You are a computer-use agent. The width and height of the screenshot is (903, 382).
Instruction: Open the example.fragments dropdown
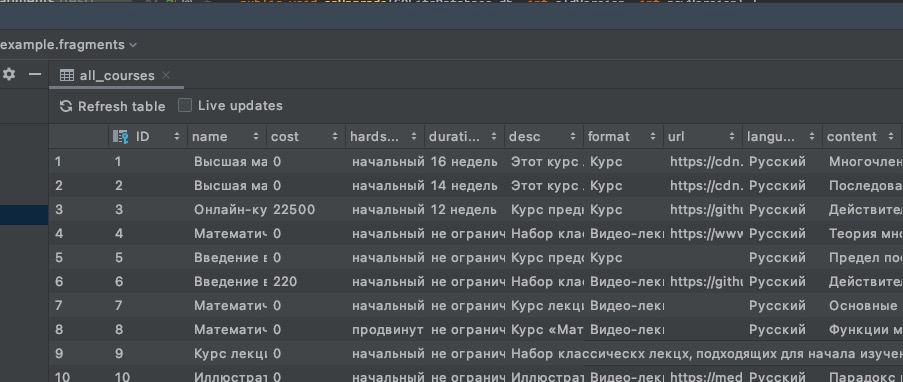(68, 44)
